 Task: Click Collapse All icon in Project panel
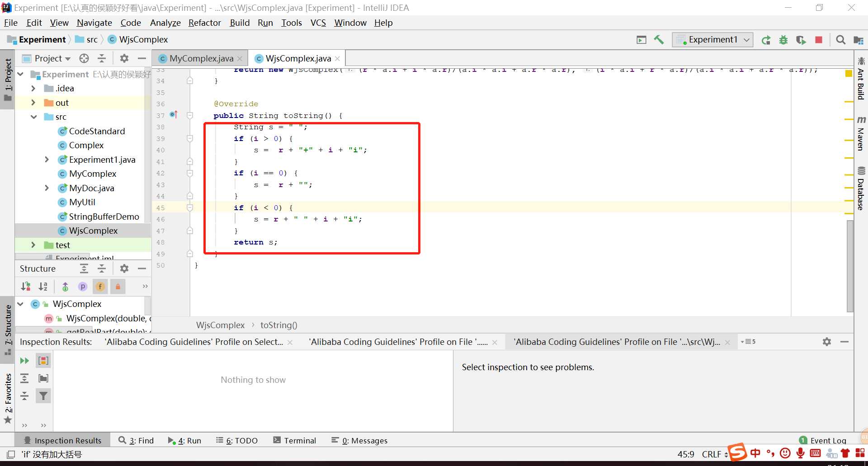pos(102,58)
